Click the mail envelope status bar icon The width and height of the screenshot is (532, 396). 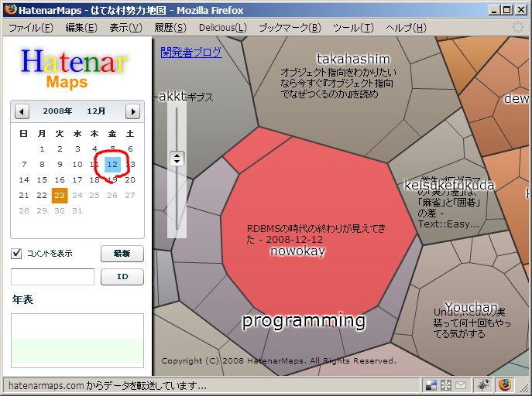[x=461, y=385]
